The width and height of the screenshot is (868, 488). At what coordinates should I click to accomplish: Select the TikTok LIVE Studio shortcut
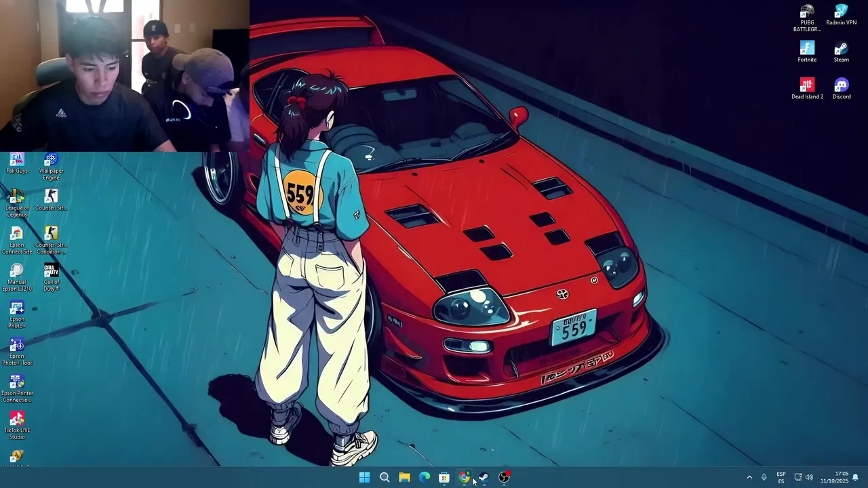17,426
